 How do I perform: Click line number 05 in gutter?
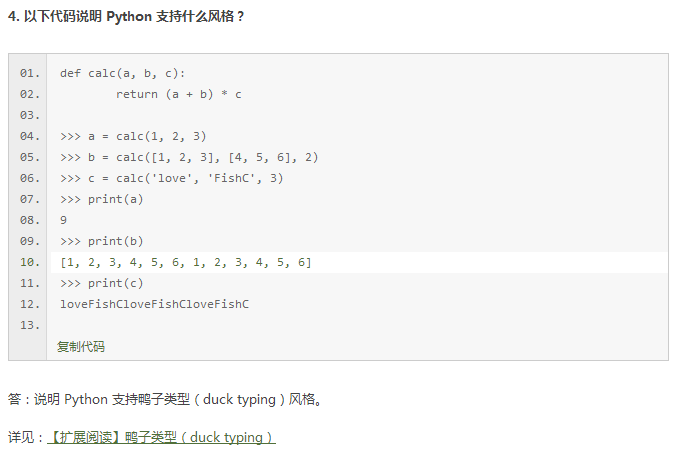point(29,157)
